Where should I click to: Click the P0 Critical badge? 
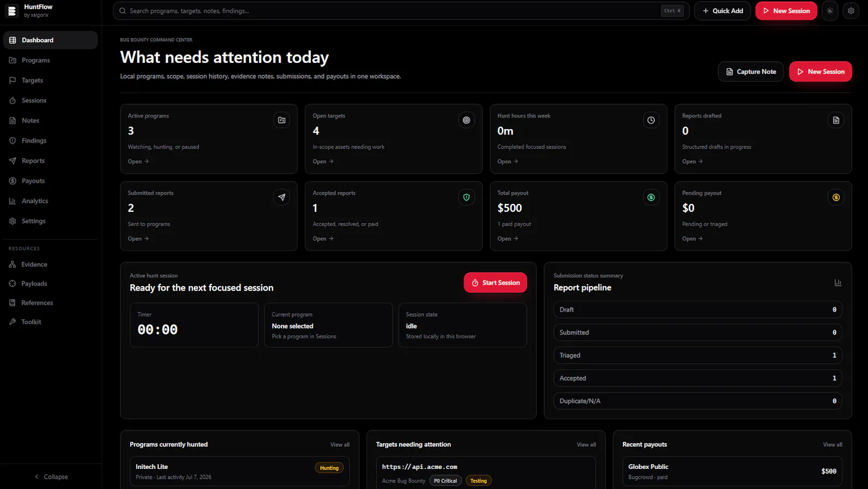coord(445,481)
